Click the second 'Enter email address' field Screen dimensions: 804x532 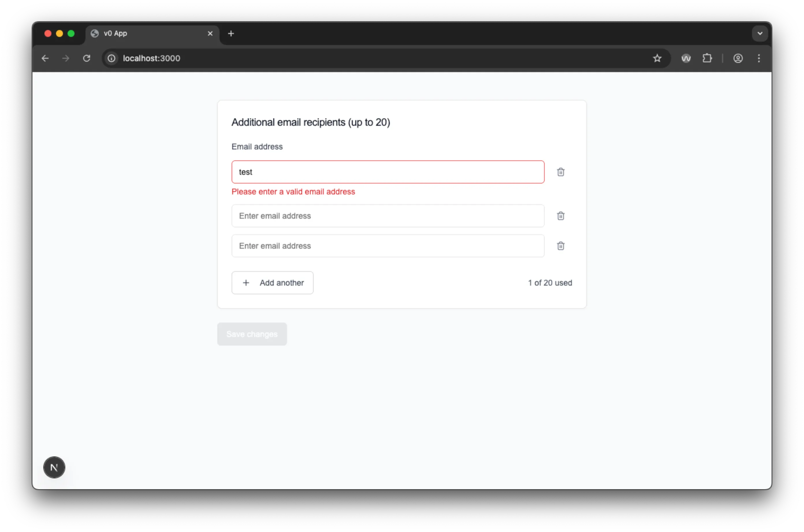tap(387, 216)
